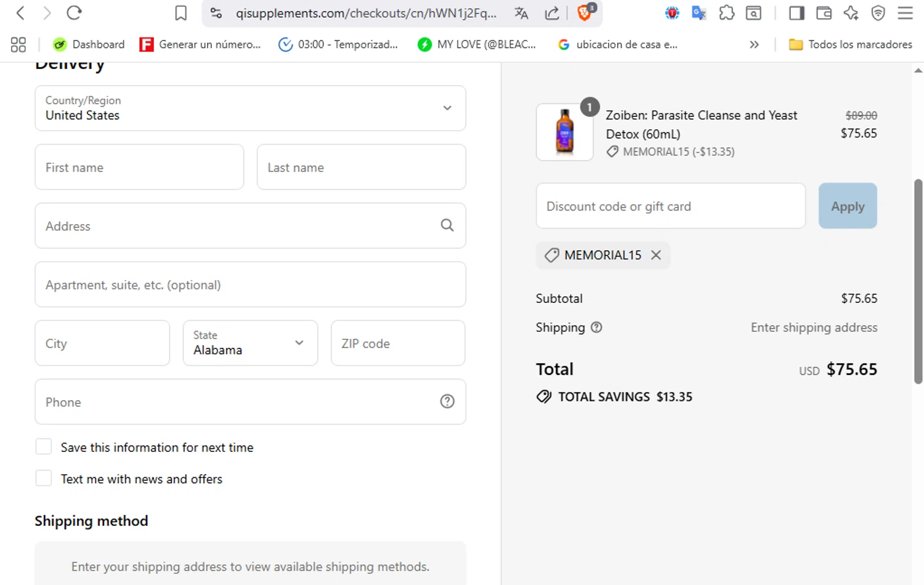Open the VPN shield icon

point(878,13)
